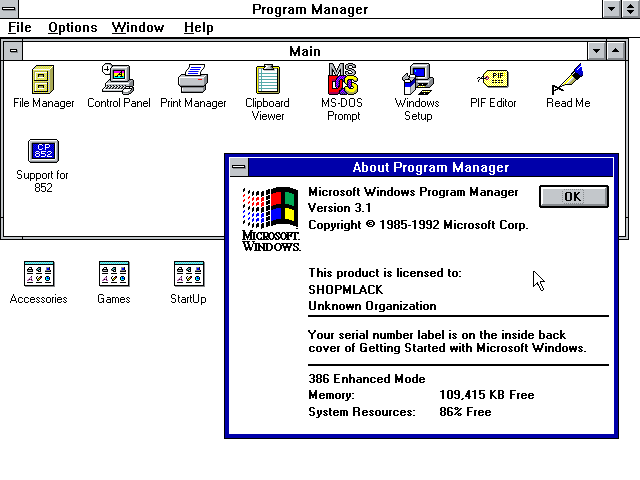Click the '386 Enhanced Mode' text
Image resolution: width=640 pixels, height=480 pixels.
coord(367,379)
